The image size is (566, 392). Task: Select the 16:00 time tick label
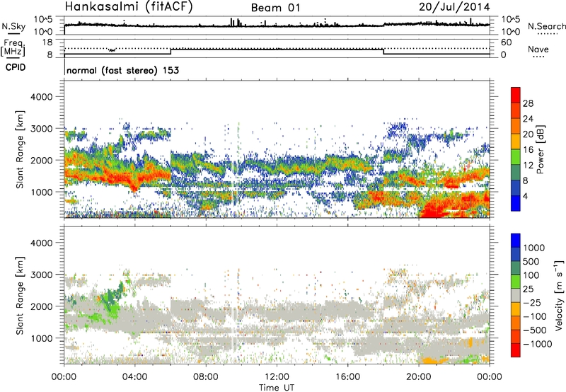347,377
